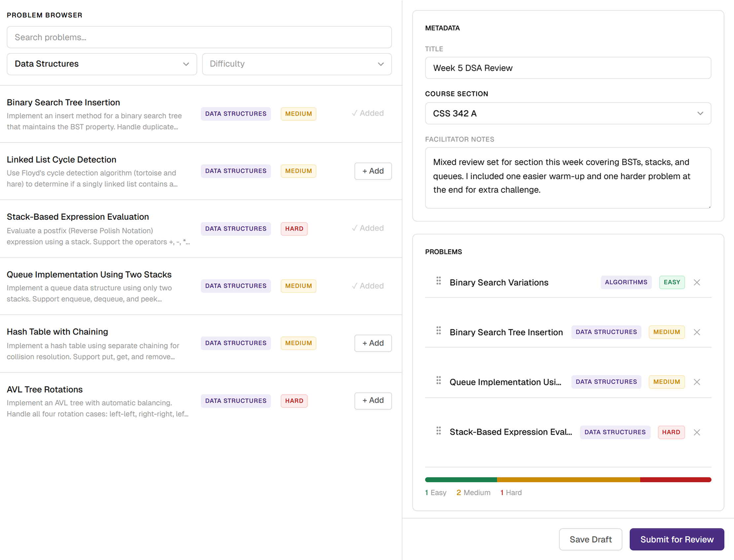Remove Binary Search Tree Insertion from set
This screenshot has height=560, width=734.
coord(697,332)
